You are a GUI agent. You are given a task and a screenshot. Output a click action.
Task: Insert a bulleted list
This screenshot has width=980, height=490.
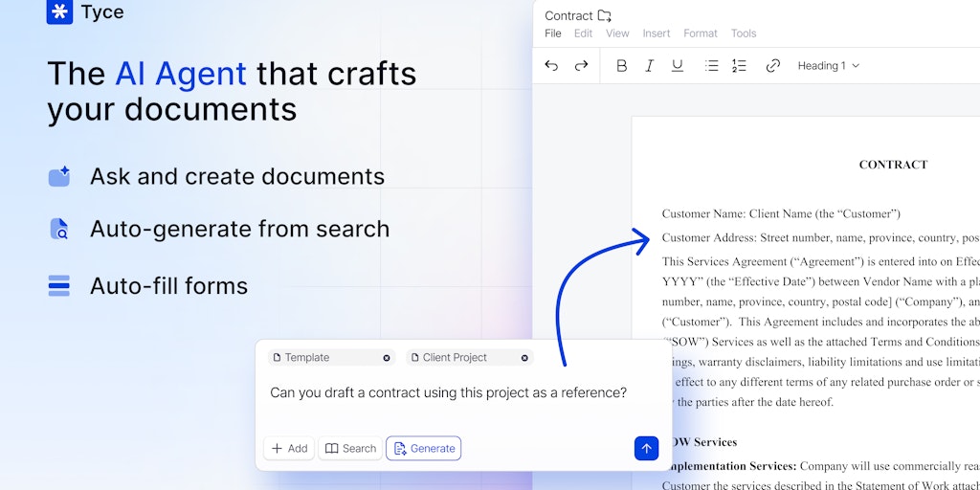click(711, 66)
